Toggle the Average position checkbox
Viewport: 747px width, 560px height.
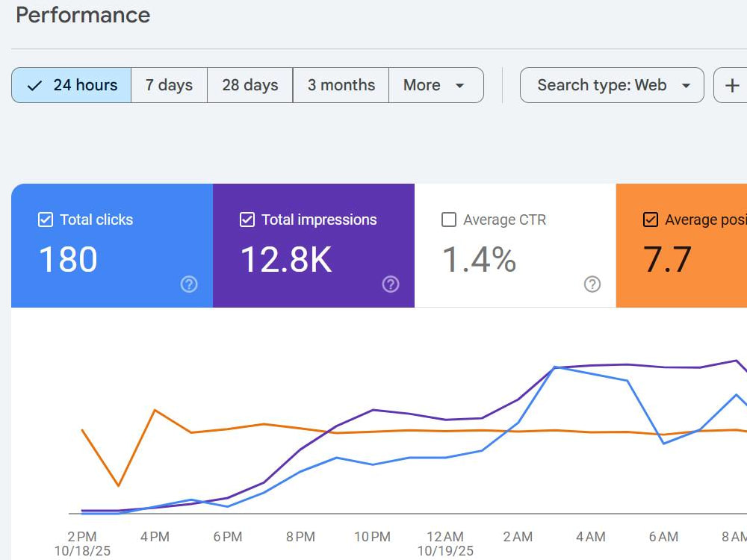coord(651,220)
